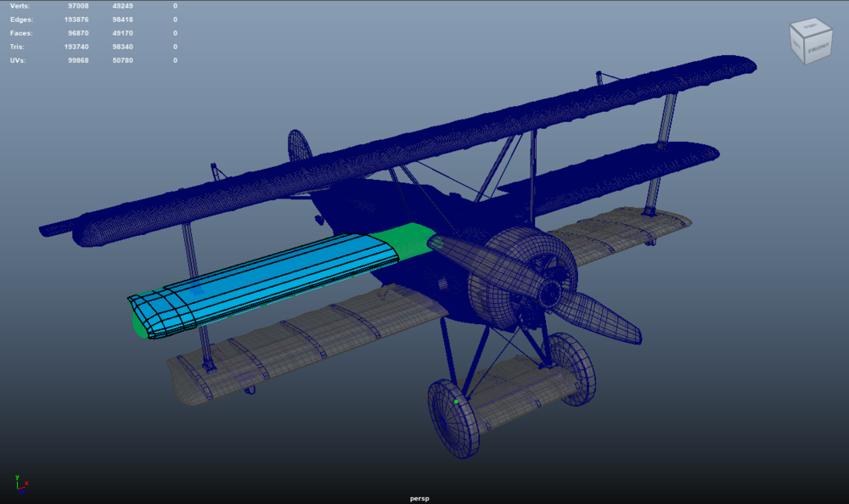
Task: Click the persp camera label
Action: (419, 499)
